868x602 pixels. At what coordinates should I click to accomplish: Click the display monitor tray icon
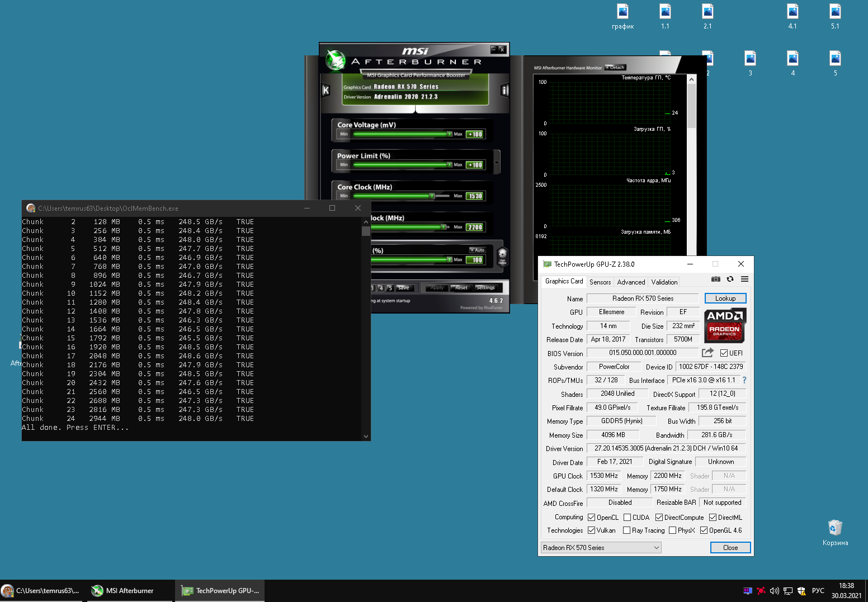(x=748, y=591)
